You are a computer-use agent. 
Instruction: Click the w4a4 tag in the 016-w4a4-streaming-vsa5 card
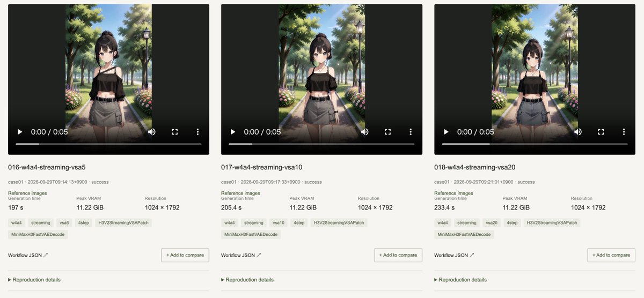pyautogui.click(x=17, y=222)
